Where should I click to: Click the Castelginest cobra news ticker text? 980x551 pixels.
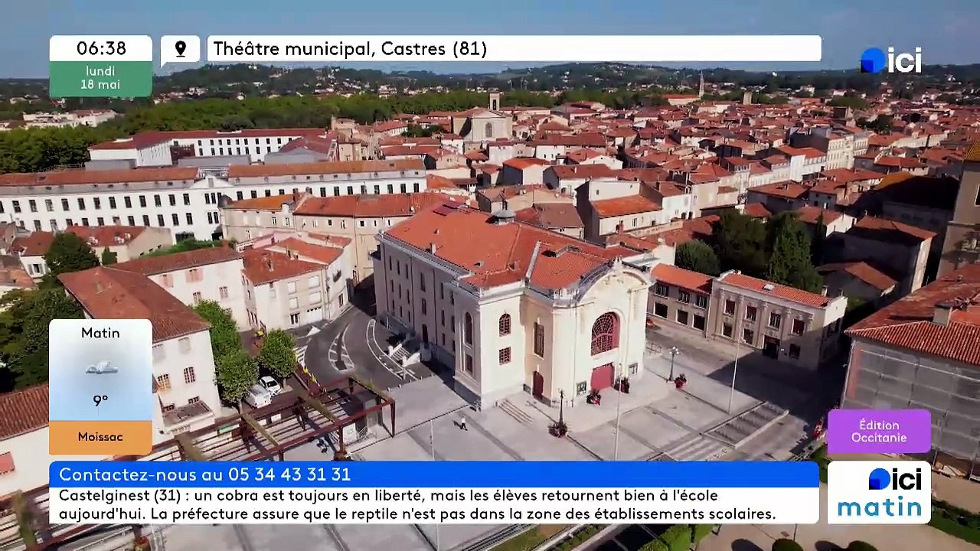[418, 505]
